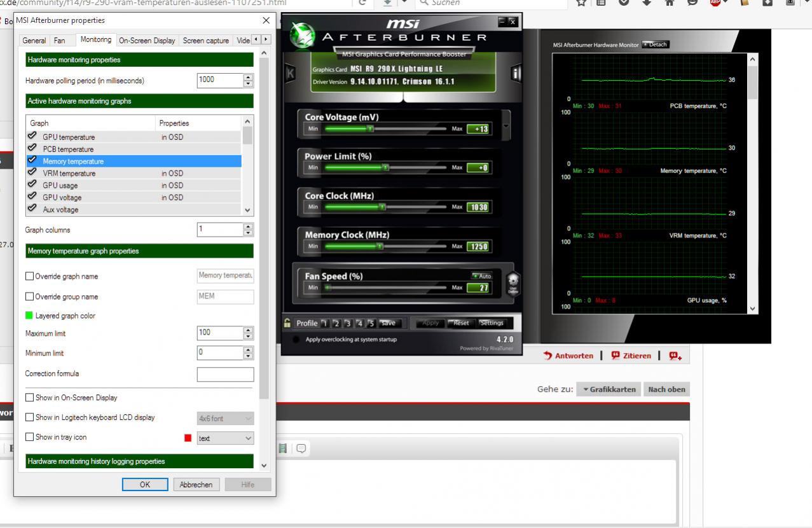Viewport: 812px width, 528px height.
Task: Load Afterburner profile slot 5
Action: coord(371,323)
